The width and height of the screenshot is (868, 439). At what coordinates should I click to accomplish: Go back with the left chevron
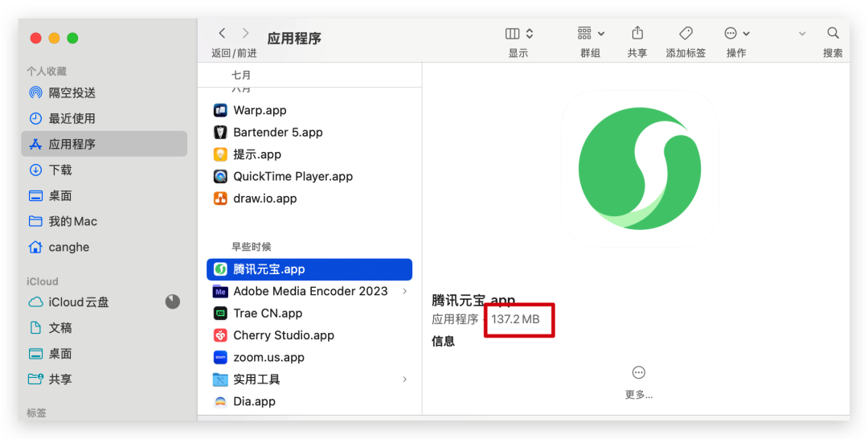coord(222,33)
